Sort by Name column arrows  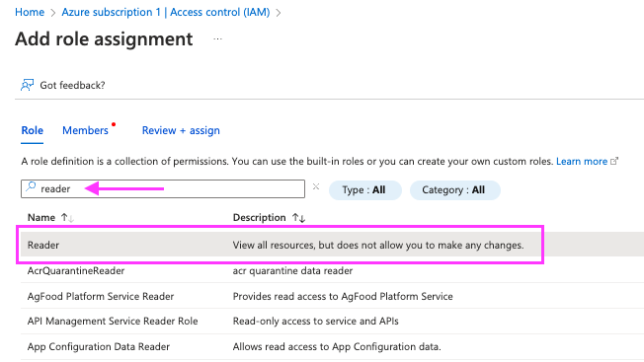67,218
